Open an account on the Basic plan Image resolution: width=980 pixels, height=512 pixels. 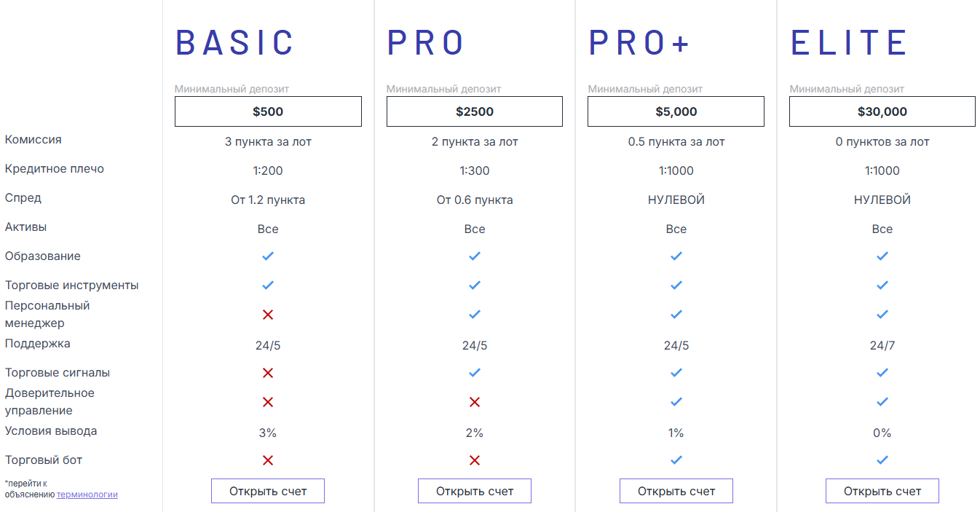(x=268, y=491)
